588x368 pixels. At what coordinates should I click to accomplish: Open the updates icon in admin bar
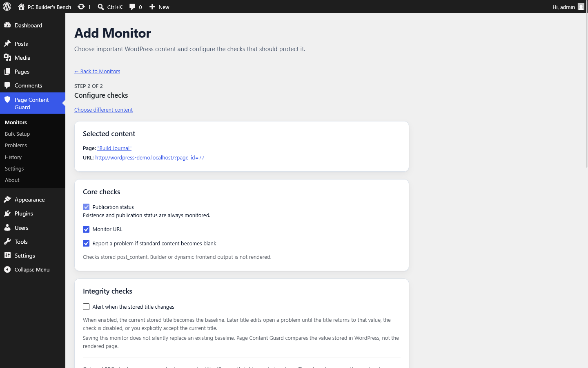(x=81, y=7)
